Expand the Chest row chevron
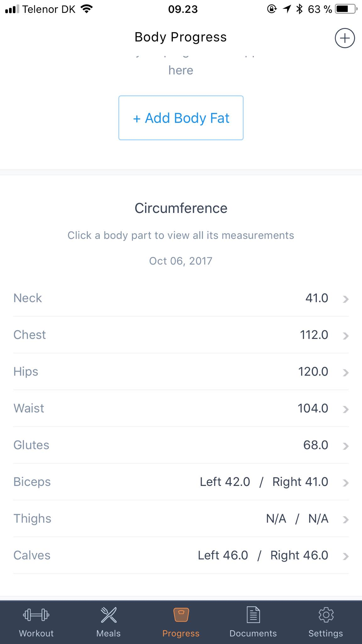This screenshot has height=644, width=362. tap(346, 336)
